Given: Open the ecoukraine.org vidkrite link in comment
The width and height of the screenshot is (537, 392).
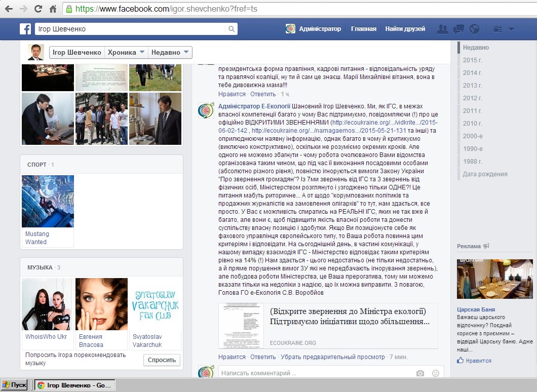Looking at the screenshot, I should point(384,122).
